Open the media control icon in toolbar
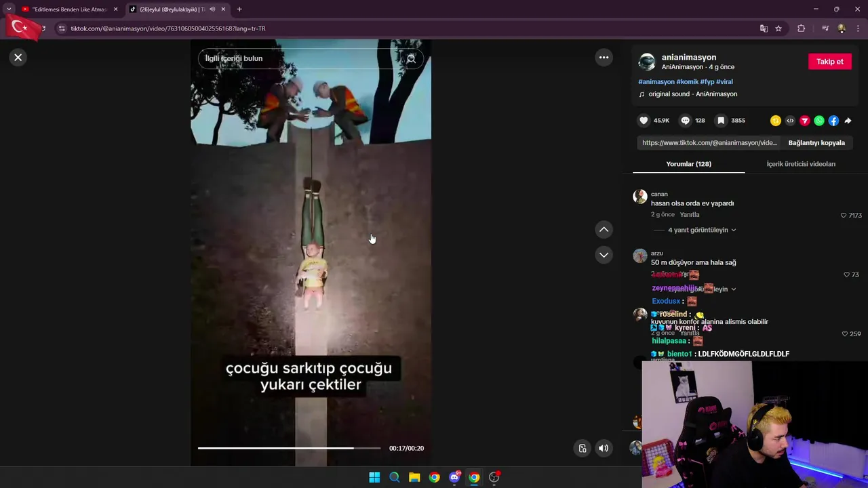This screenshot has width=868, height=488. [825, 28]
